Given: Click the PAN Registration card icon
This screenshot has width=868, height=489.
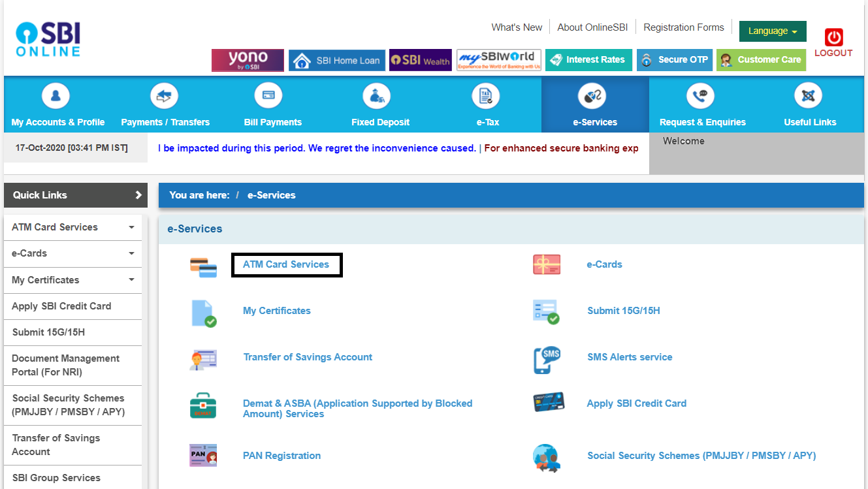Looking at the screenshot, I should [203, 455].
